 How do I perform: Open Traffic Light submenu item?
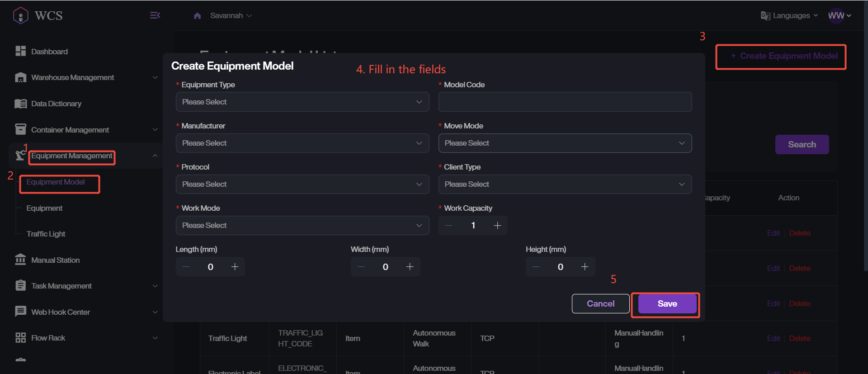pyautogui.click(x=46, y=234)
